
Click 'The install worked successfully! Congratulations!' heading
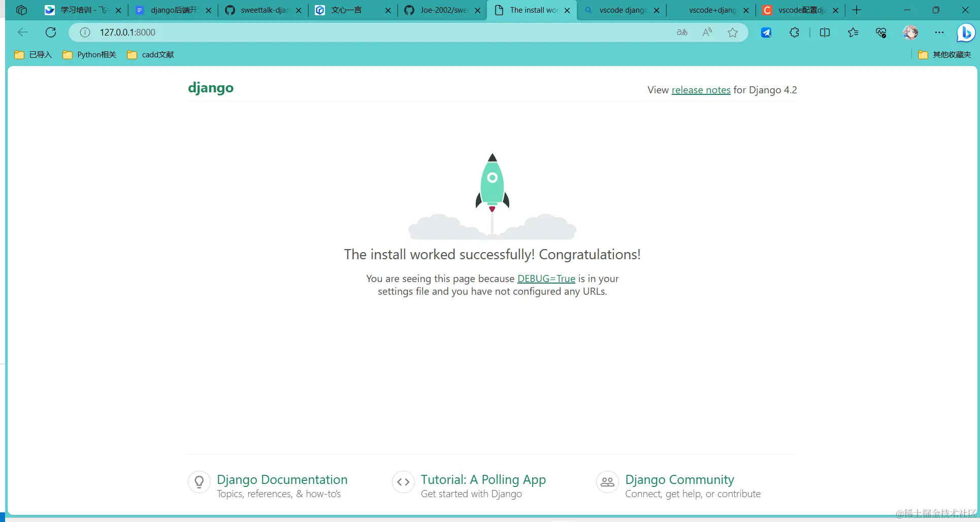click(492, 254)
